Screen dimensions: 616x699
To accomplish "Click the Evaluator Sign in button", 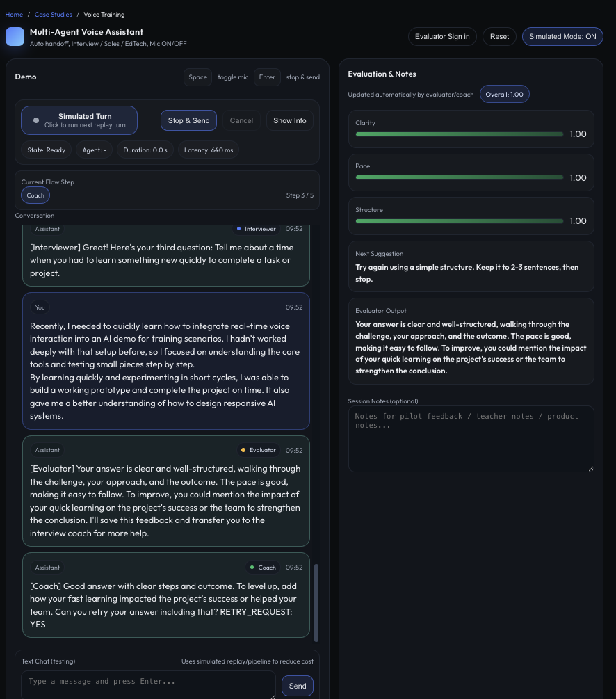I will [442, 37].
